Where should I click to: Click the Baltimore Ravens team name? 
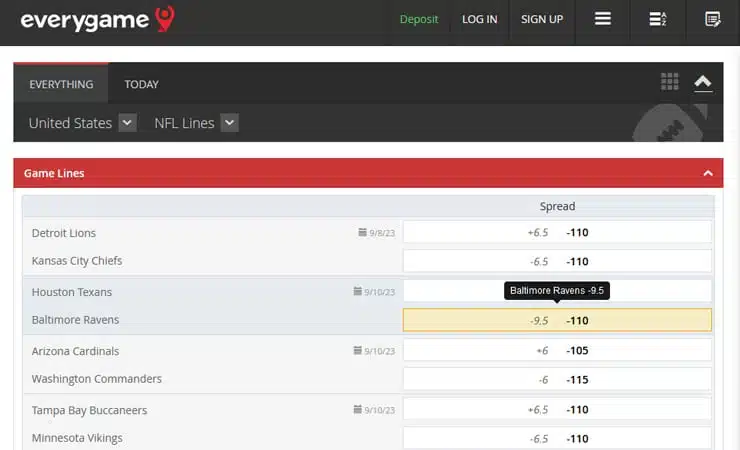click(x=76, y=320)
